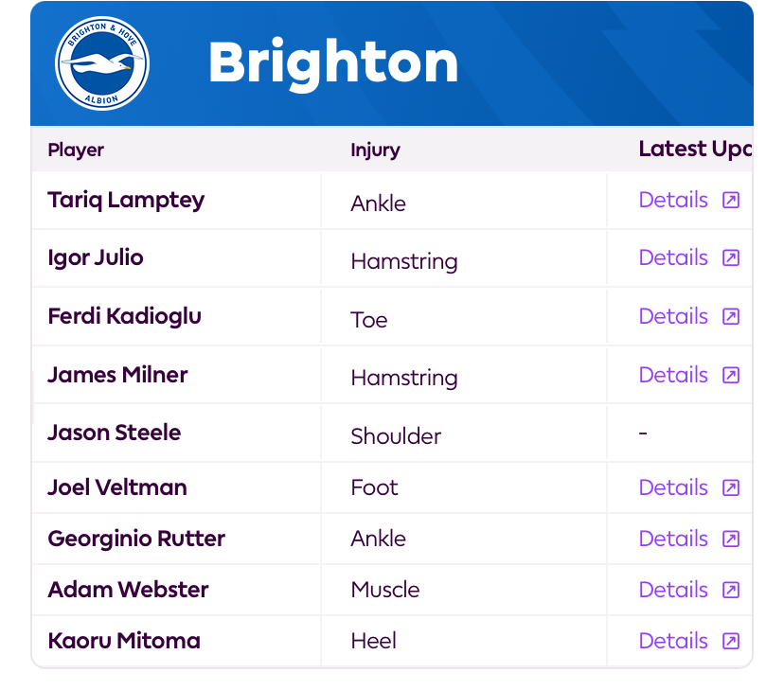Screen dimensions: 784x690
Task: Select the Jason Steele player name
Action: point(114,433)
